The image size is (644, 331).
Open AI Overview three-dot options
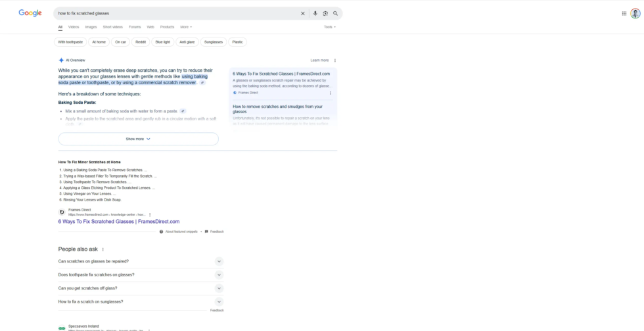point(334,61)
